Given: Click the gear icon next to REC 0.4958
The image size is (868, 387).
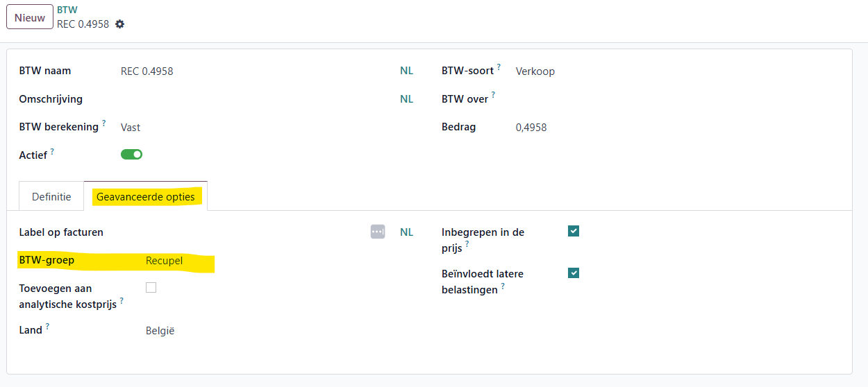Looking at the screenshot, I should [120, 24].
